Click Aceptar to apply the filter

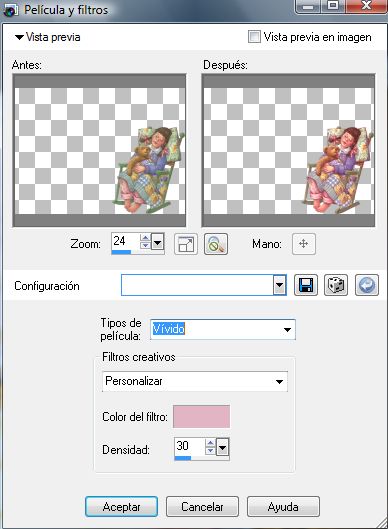pyautogui.click(x=121, y=507)
